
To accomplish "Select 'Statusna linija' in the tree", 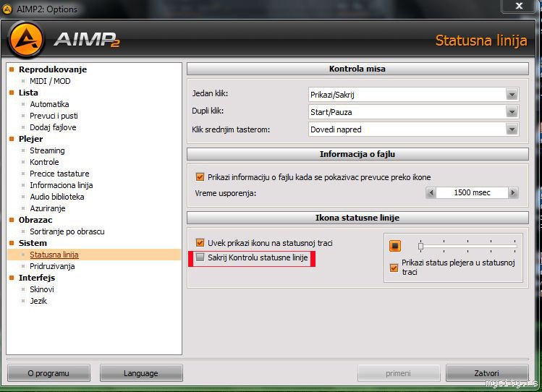I will (54, 255).
